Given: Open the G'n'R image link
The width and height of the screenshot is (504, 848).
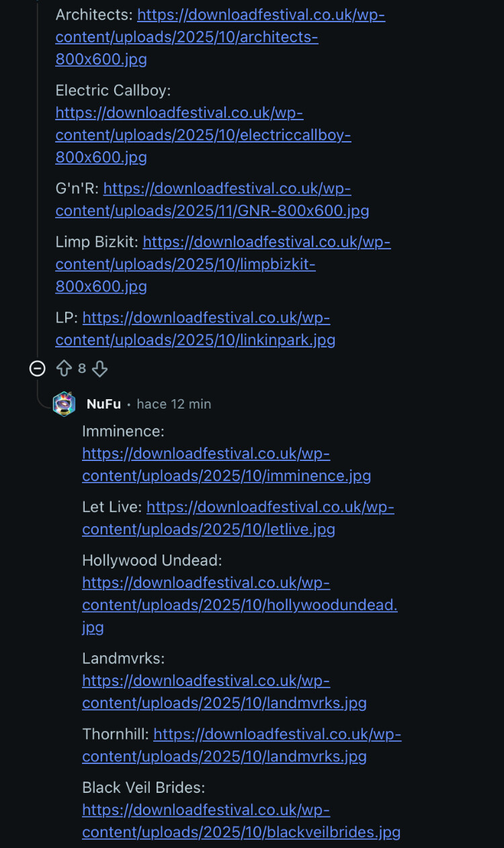Looking at the screenshot, I should pos(212,200).
